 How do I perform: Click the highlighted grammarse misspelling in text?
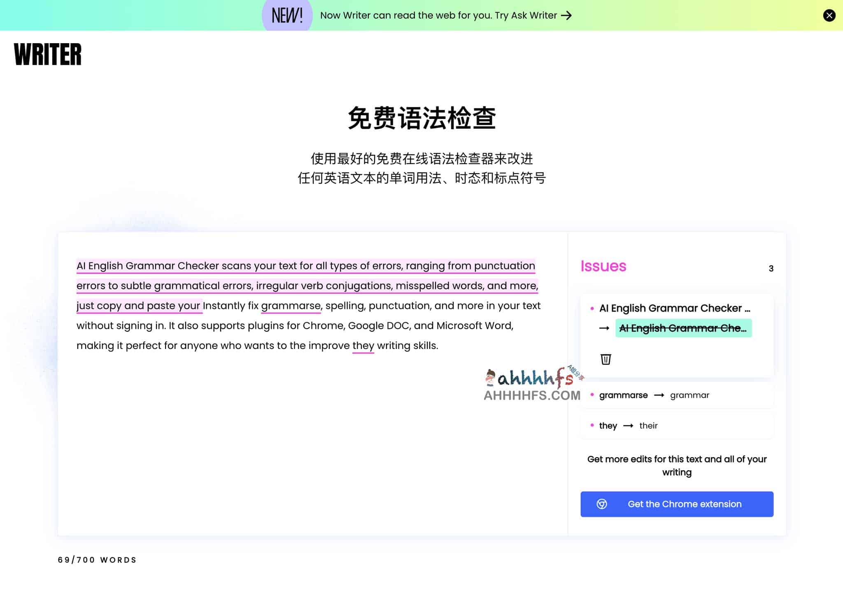[290, 305]
